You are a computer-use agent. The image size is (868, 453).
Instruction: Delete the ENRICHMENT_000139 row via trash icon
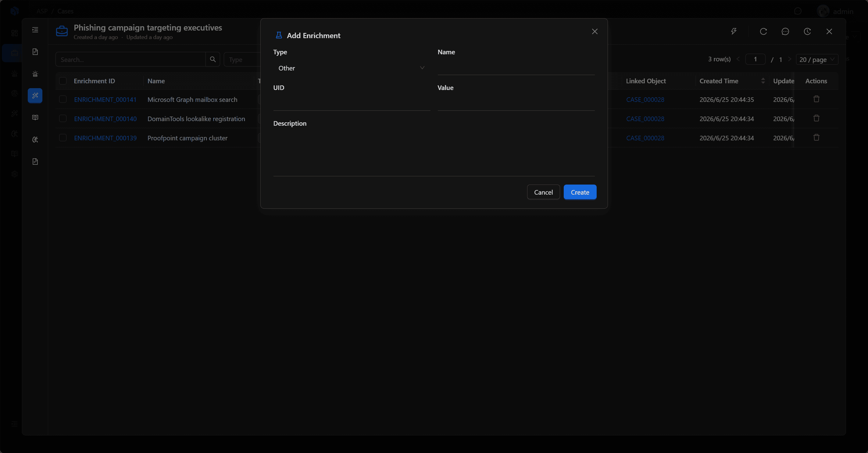(816, 138)
